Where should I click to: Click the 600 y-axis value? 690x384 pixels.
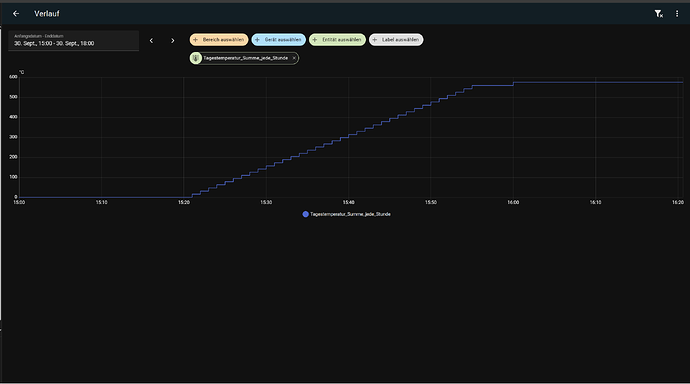(13, 77)
